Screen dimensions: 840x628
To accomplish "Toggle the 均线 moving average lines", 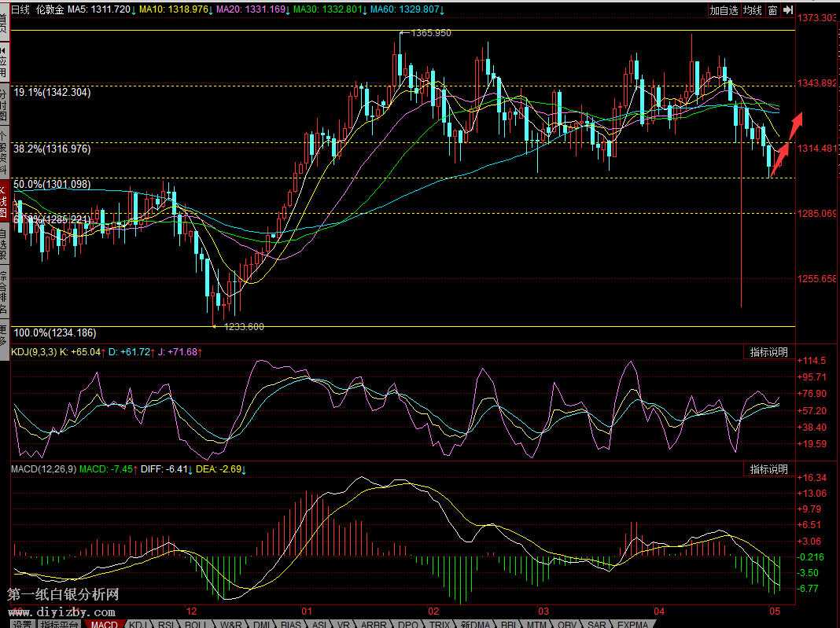I will click(x=752, y=10).
